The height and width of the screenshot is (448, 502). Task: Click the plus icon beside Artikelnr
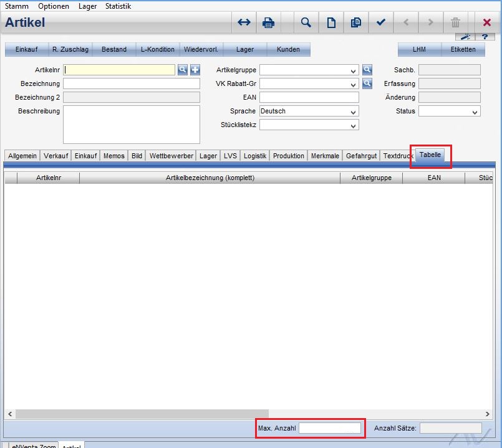coord(195,70)
